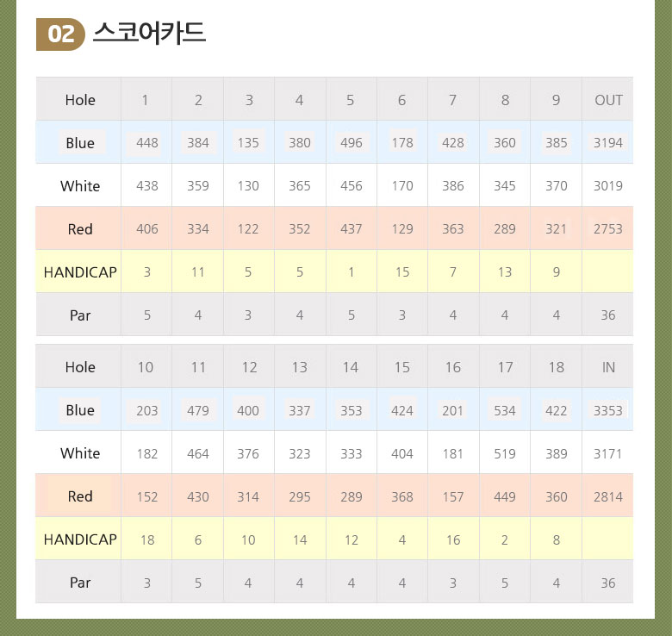
Task: Click the Hole label in front-nine table
Action: [x=80, y=100]
